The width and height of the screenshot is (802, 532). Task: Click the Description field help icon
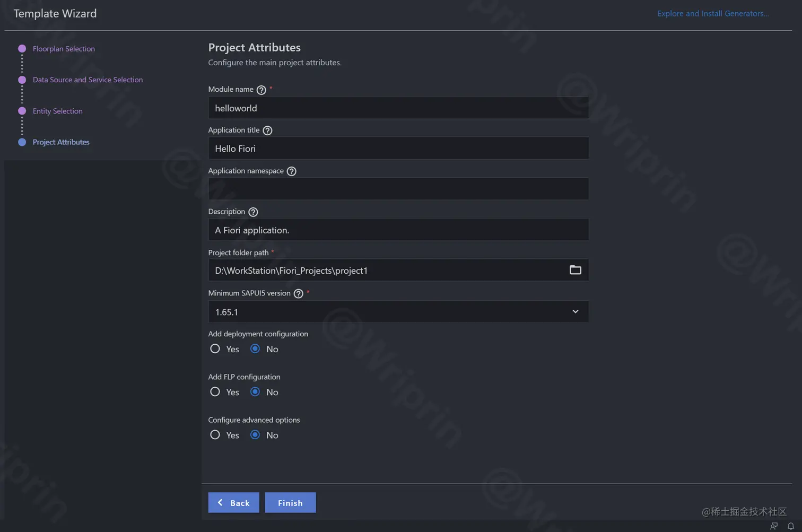point(252,212)
